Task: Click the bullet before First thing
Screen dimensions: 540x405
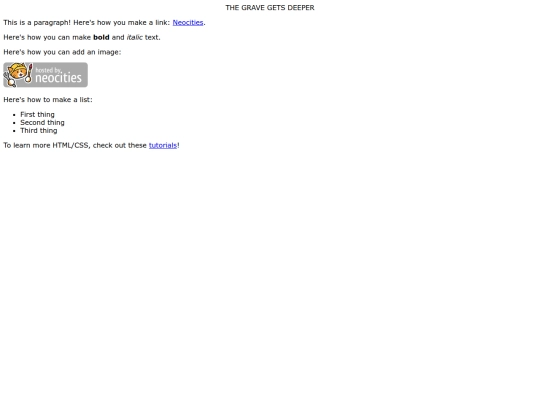Action: point(14,115)
